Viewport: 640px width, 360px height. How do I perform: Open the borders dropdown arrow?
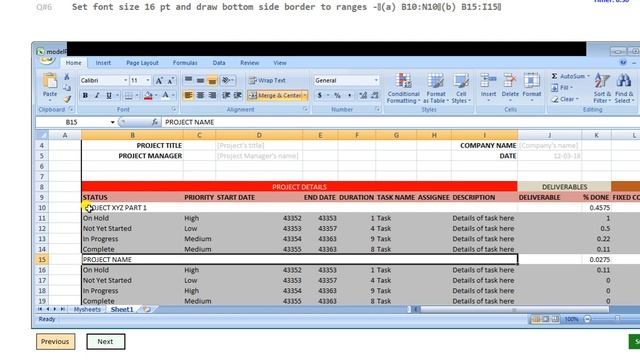(x=137, y=96)
